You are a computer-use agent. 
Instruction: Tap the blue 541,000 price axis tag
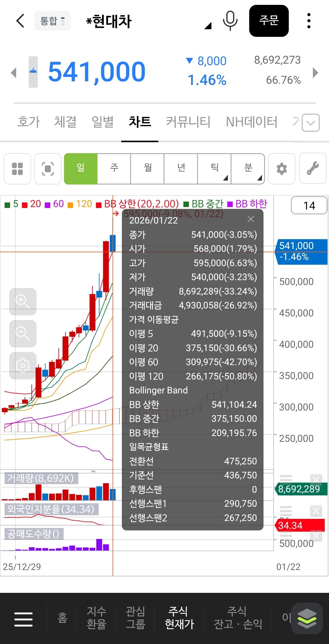301,251
